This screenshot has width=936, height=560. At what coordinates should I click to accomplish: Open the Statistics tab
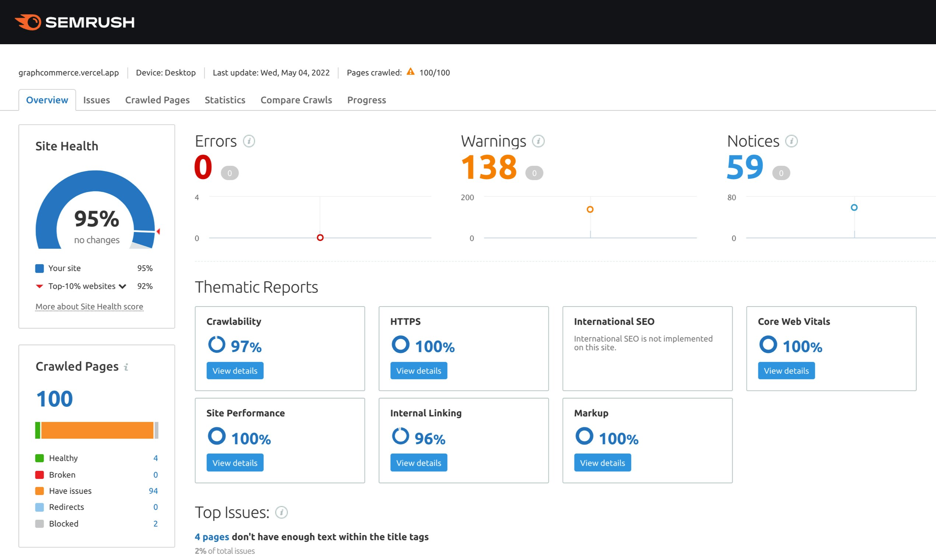pos(225,100)
